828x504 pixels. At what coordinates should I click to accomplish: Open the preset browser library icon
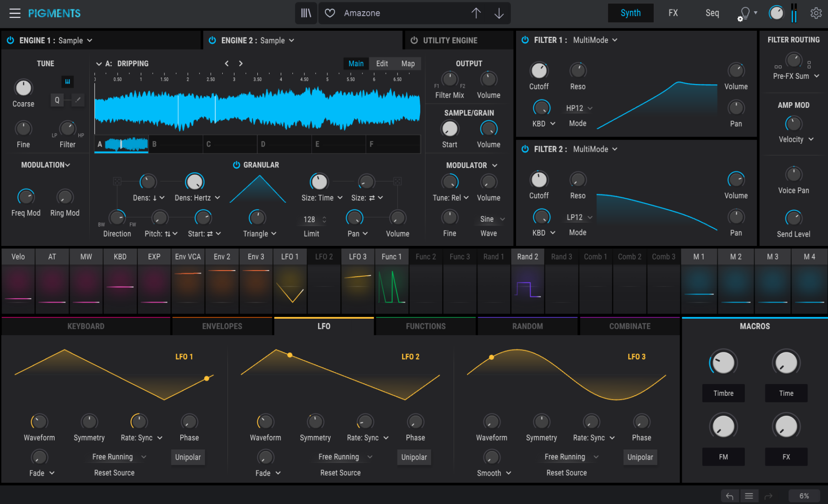pos(306,13)
